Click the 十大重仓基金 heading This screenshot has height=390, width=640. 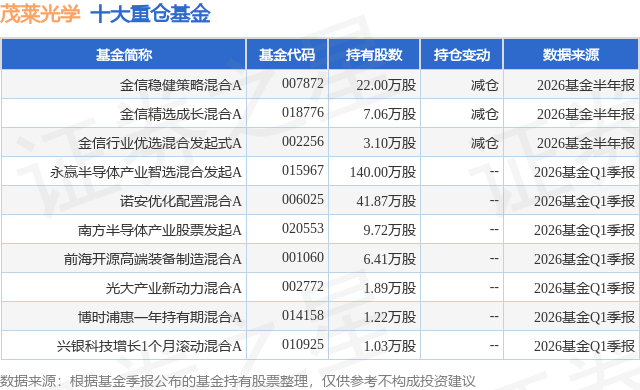click(x=150, y=14)
